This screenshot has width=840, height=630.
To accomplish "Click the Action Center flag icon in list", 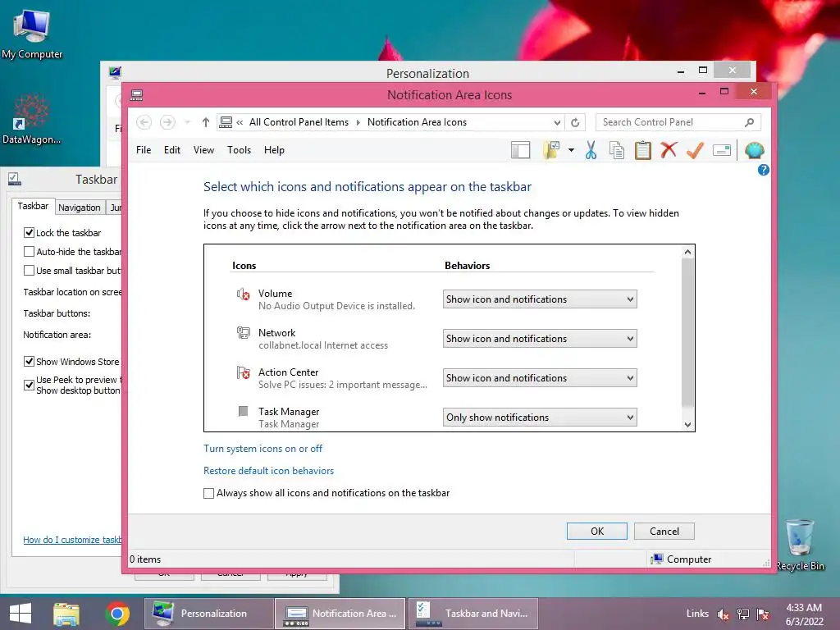I will tap(243, 372).
